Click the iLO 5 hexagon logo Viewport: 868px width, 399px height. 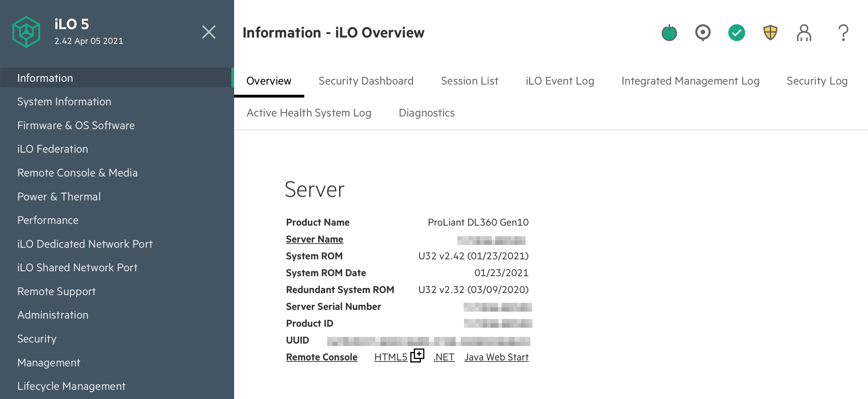[26, 32]
